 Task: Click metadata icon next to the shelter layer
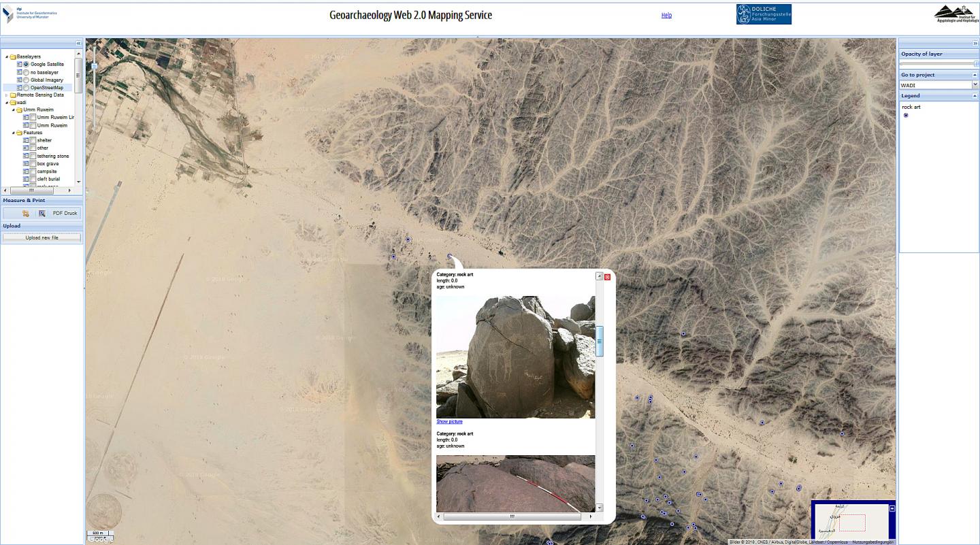tap(26, 140)
